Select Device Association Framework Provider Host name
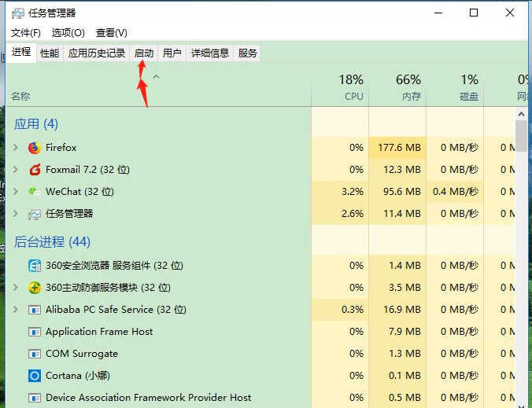 (x=148, y=398)
